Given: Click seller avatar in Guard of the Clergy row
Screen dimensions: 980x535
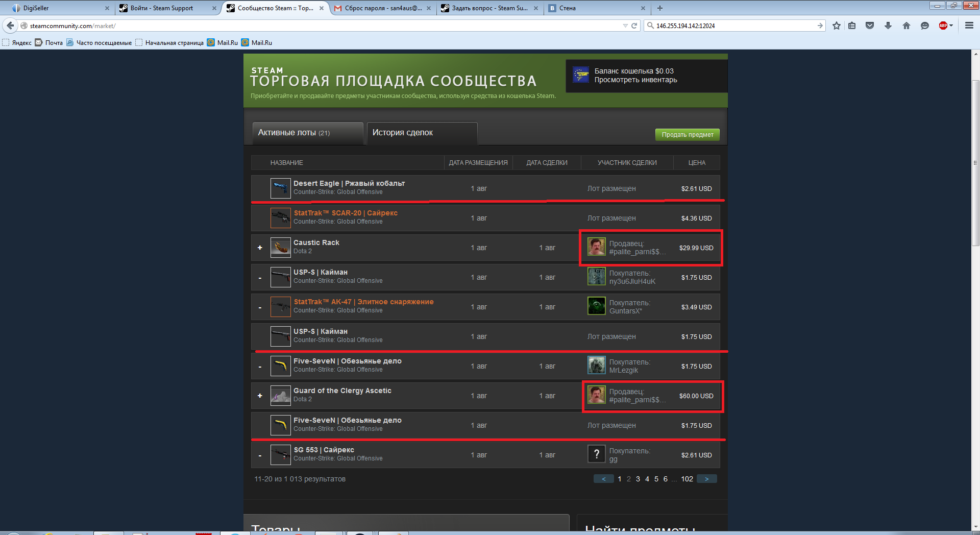Looking at the screenshot, I should coord(596,395).
